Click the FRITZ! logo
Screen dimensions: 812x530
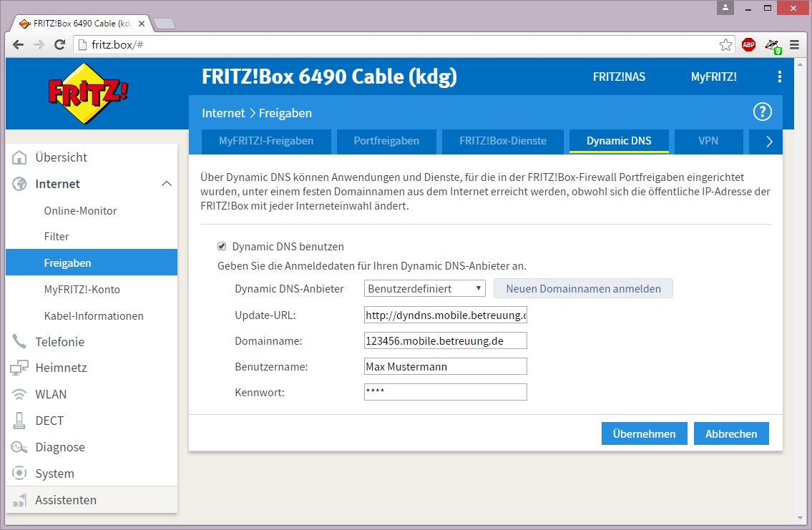[88, 94]
